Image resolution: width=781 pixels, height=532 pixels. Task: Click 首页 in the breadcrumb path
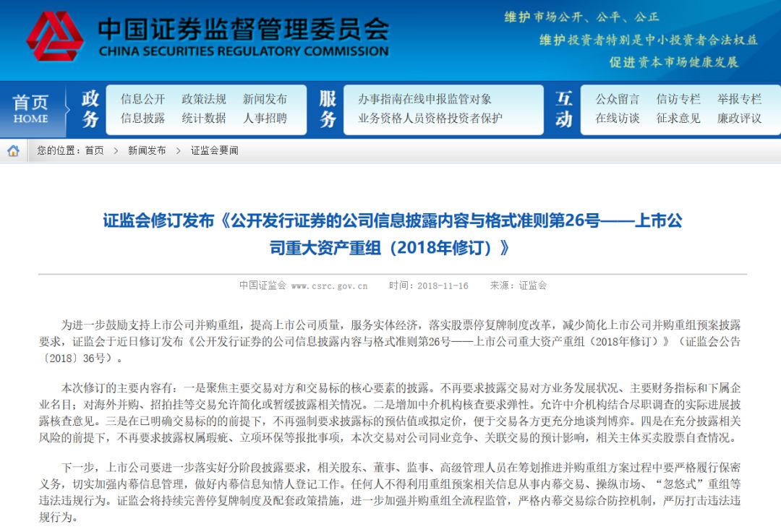(95, 150)
